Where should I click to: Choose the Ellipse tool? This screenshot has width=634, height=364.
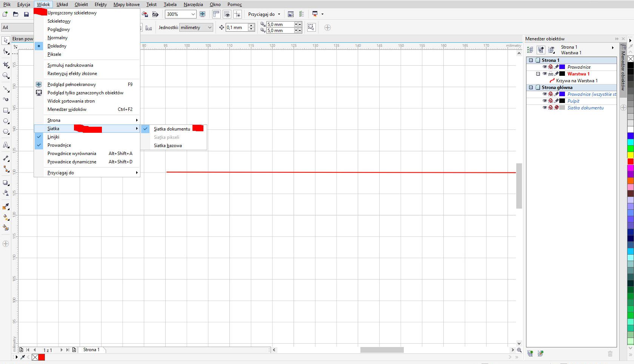pyautogui.click(x=6, y=121)
